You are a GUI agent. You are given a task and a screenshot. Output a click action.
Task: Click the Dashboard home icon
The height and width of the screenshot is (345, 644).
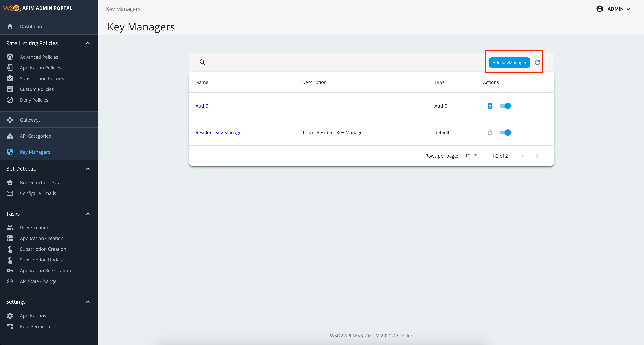click(x=10, y=26)
